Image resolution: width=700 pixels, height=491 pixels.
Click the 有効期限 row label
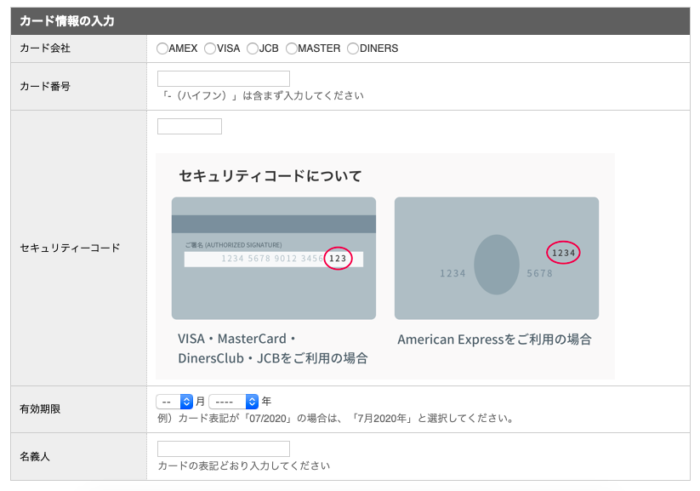pyautogui.click(x=40, y=409)
